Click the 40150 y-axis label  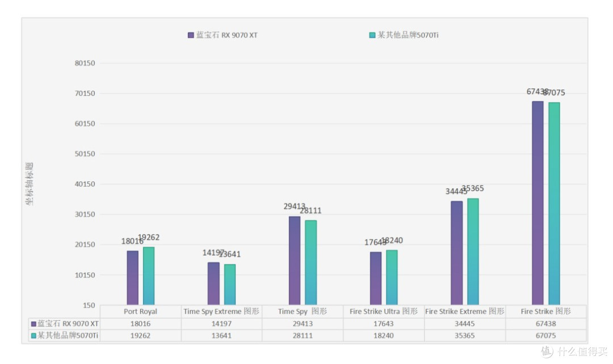(85, 184)
